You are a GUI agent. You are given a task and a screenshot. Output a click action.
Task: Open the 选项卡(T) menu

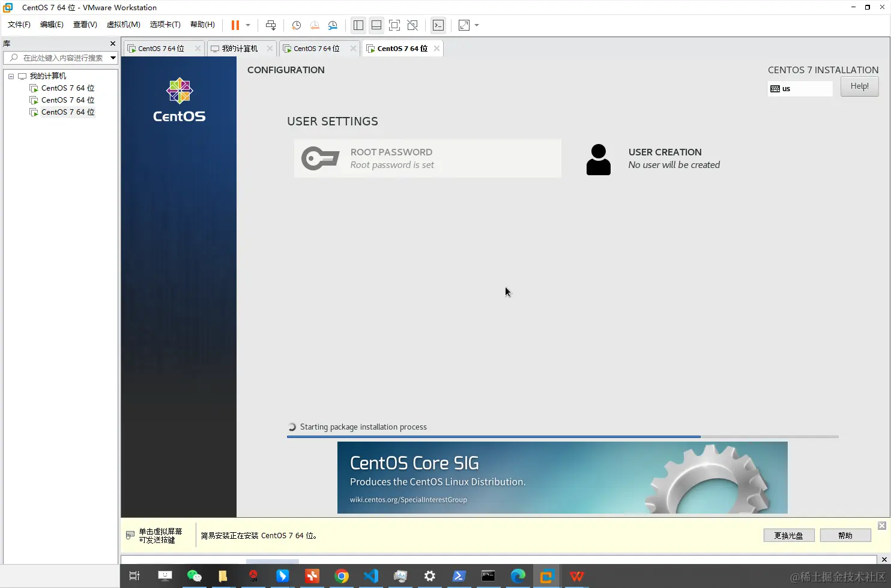[x=165, y=25]
